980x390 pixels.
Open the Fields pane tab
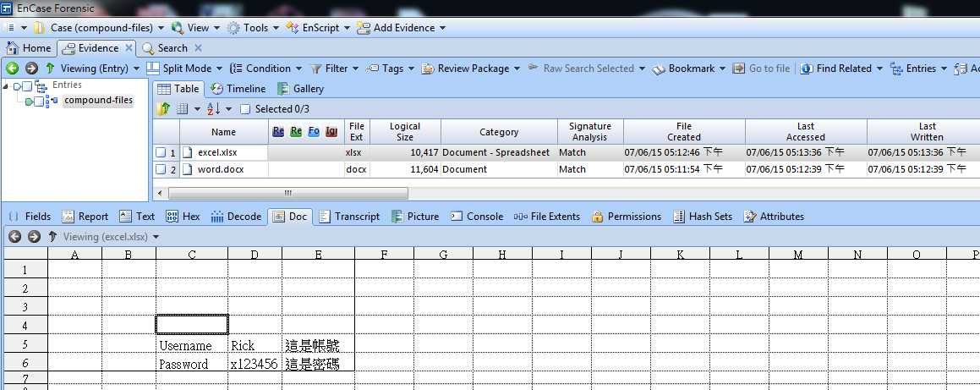[30, 217]
